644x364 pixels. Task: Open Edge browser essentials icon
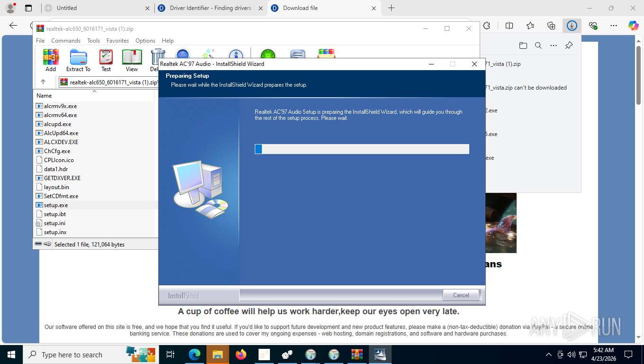[593, 26]
